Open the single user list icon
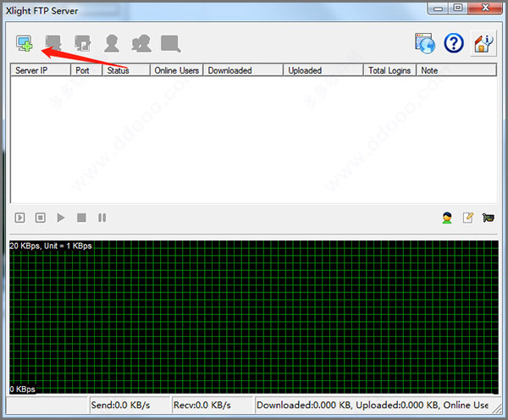Image resolution: width=508 pixels, height=420 pixels. (112, 43)
